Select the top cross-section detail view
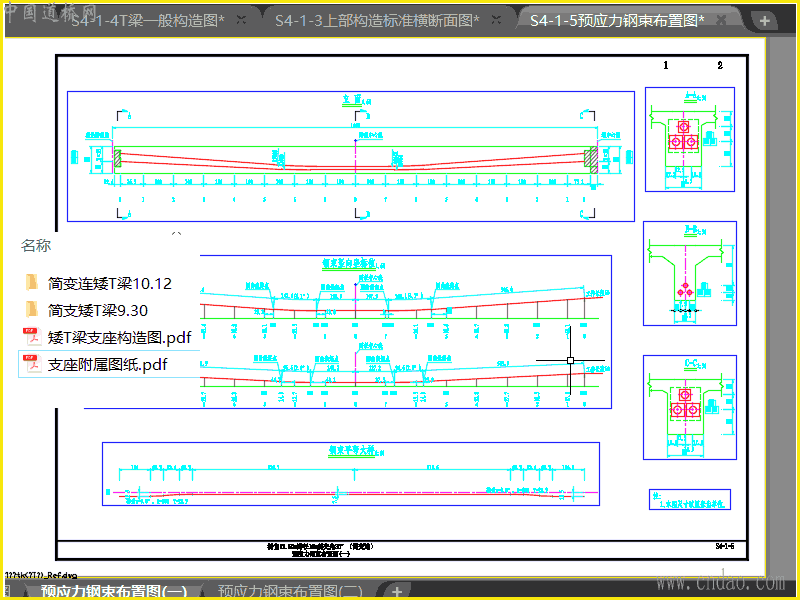Image resolution: width=800 pixels, height=600 pixels. click(x=690, y=139)
